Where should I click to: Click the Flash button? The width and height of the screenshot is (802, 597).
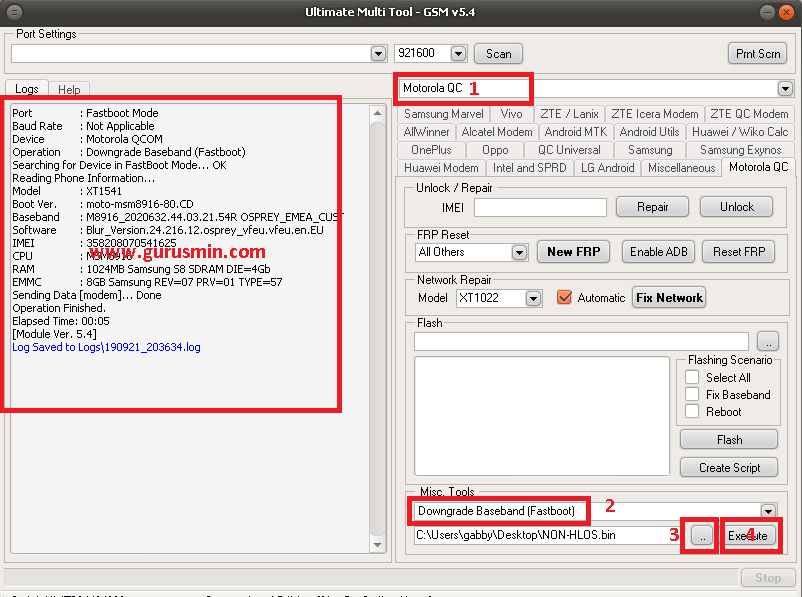coord(729,440)
